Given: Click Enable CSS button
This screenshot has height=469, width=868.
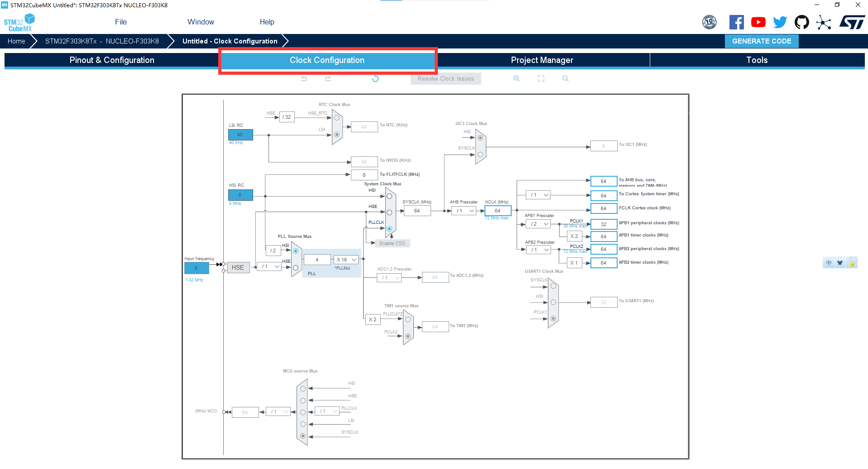Looking at the screenshot, I should click(x=392, y=243).
